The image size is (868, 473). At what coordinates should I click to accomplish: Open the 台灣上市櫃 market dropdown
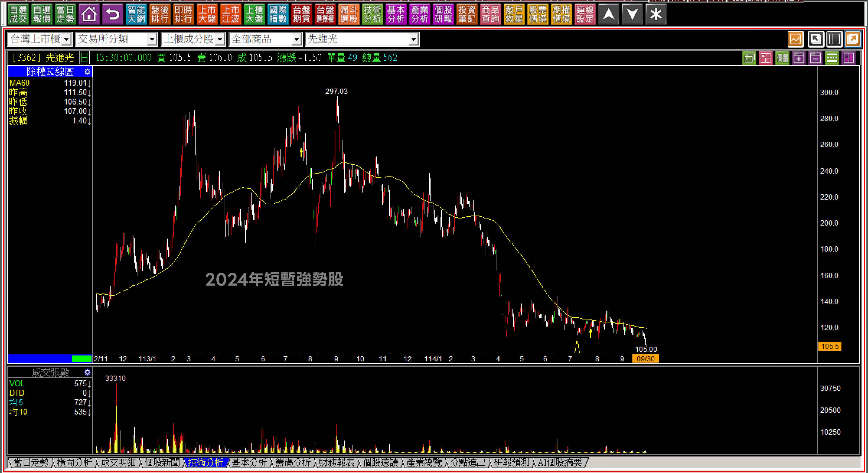point(67,40)
